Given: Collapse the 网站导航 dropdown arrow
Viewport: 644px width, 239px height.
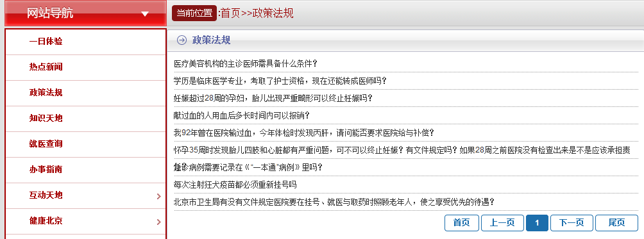Looking at the screenshot, I should [x=145, y=14].
